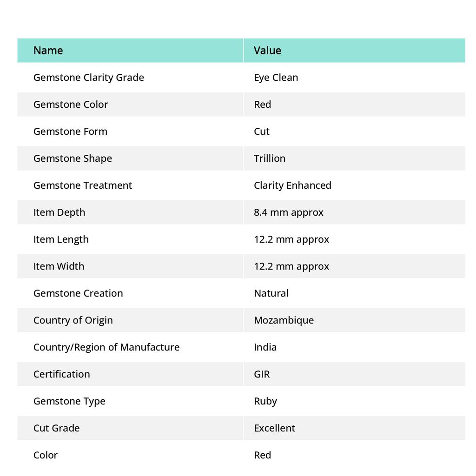Click the GIR certification value
The image size is (476, 476).
click(262, 374)
